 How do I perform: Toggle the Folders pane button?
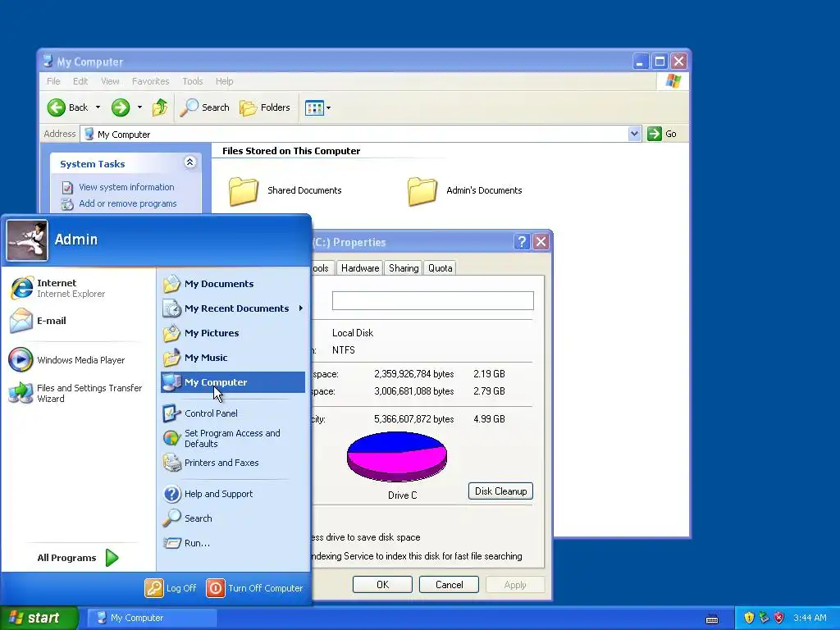pyautogui.click(x=265, y=107)
